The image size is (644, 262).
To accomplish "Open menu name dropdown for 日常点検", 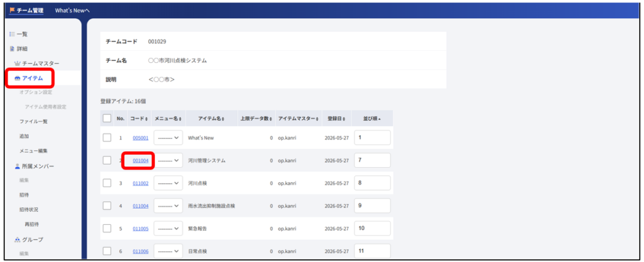I will 169,251.
